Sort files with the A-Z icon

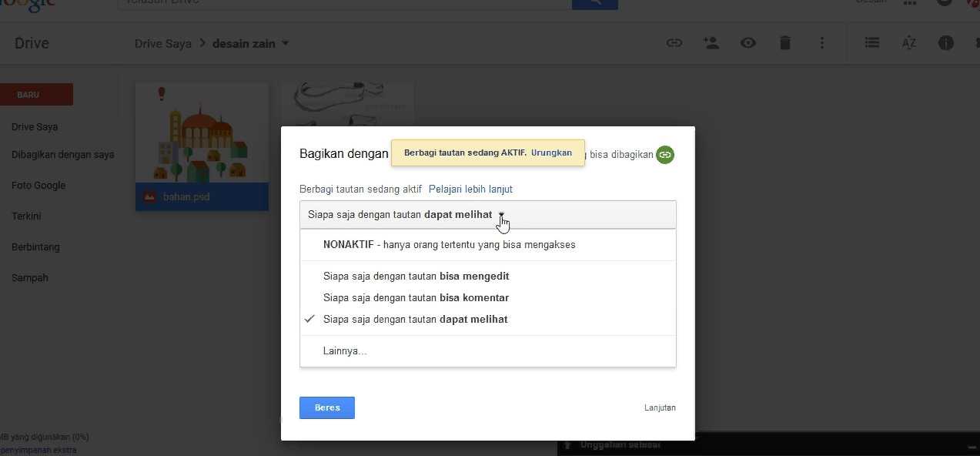908,42
